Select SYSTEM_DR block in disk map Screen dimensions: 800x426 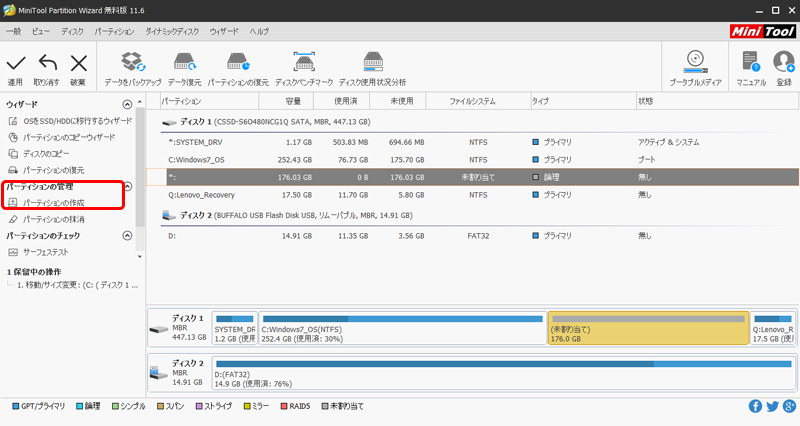pos(235,329)
